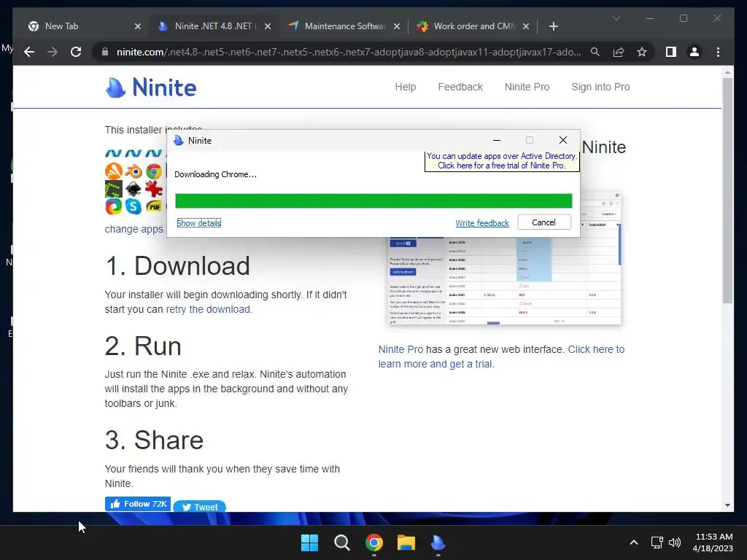Screen dimensions: 747x560
Task: Click the Ninite taskbar icon
Action: 438,542
